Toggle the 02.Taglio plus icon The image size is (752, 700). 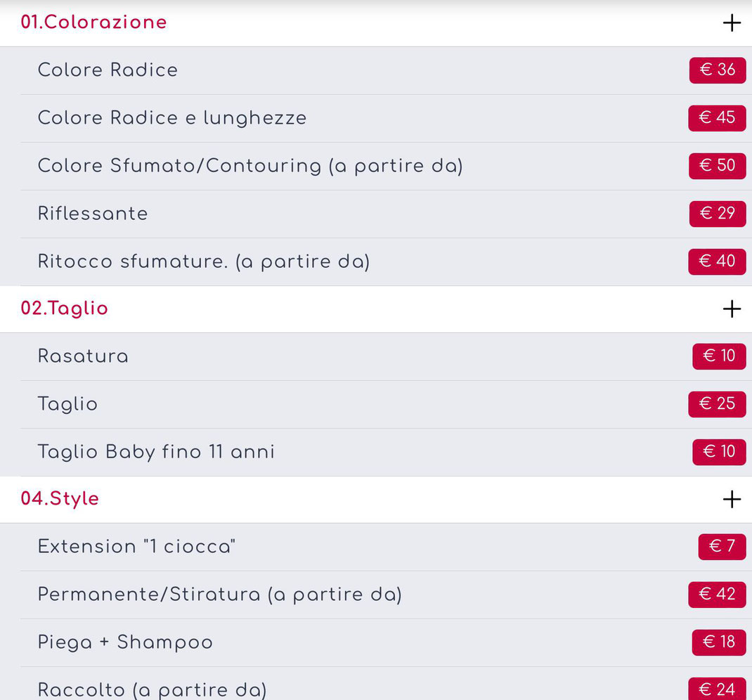(732, 309)
